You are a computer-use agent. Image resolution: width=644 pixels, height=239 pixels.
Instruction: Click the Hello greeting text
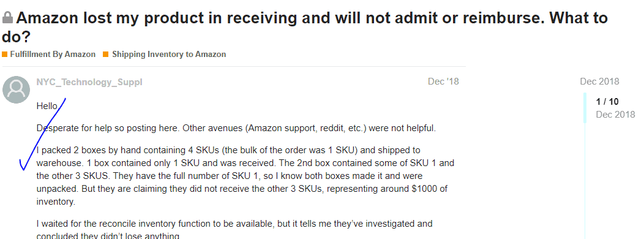(47, 106)
